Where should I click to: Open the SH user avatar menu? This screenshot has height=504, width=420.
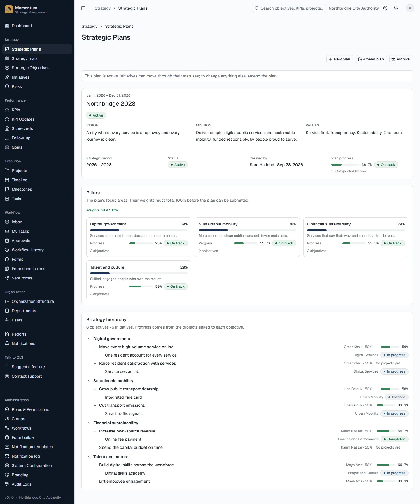click(410, 8)
